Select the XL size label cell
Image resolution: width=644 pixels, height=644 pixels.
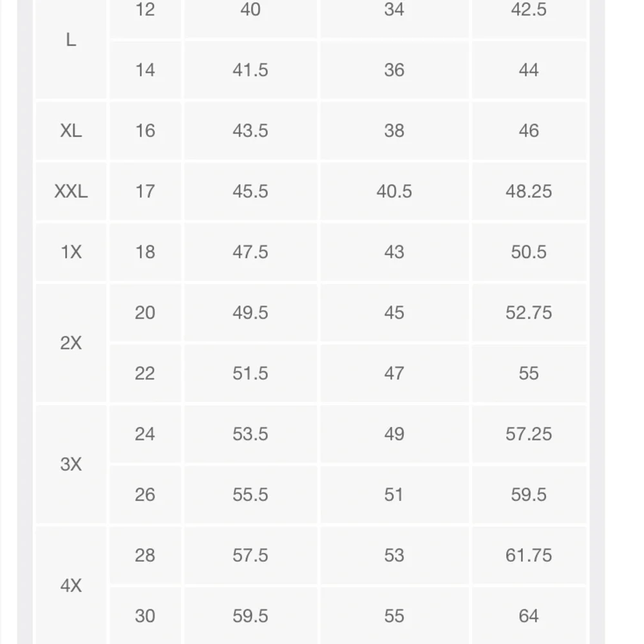(x=71, y=131)
